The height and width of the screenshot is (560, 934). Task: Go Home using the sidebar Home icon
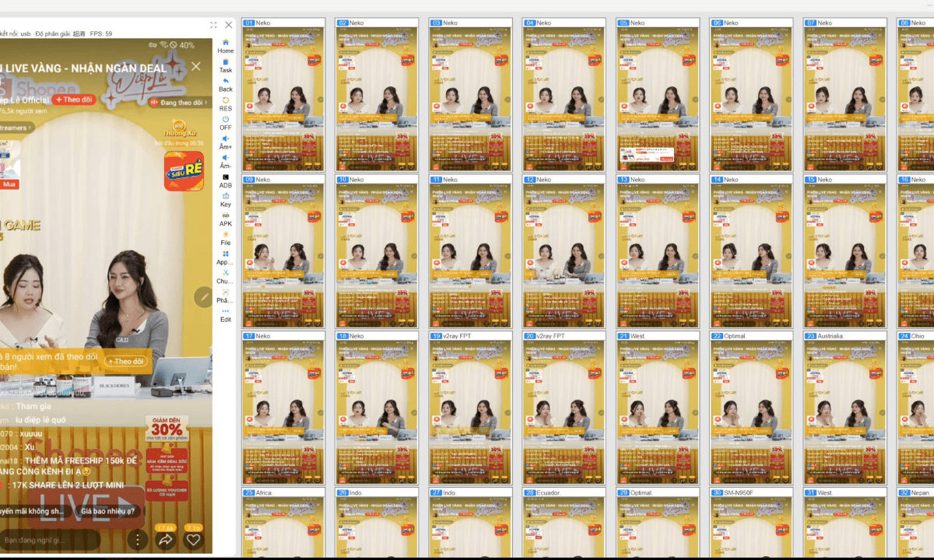click(x=226, y=46)
